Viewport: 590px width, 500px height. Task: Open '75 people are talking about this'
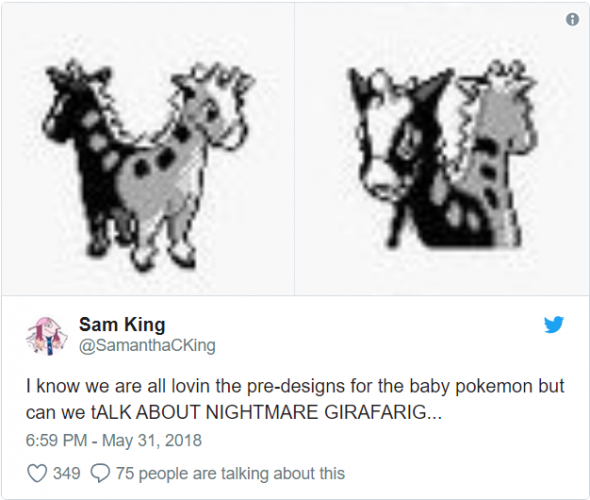[230, 473]
